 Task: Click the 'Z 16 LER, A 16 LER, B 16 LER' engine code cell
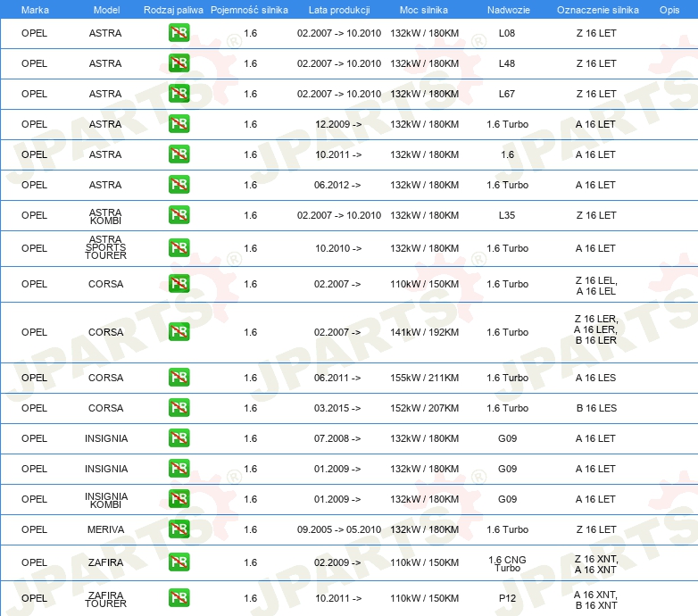[x=596, y=329]
